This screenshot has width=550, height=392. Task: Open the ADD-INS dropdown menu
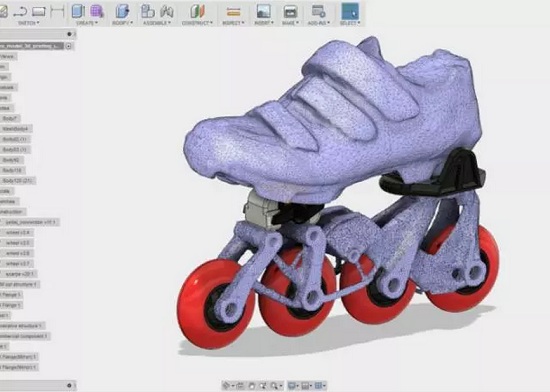click(x=319, y=23)
